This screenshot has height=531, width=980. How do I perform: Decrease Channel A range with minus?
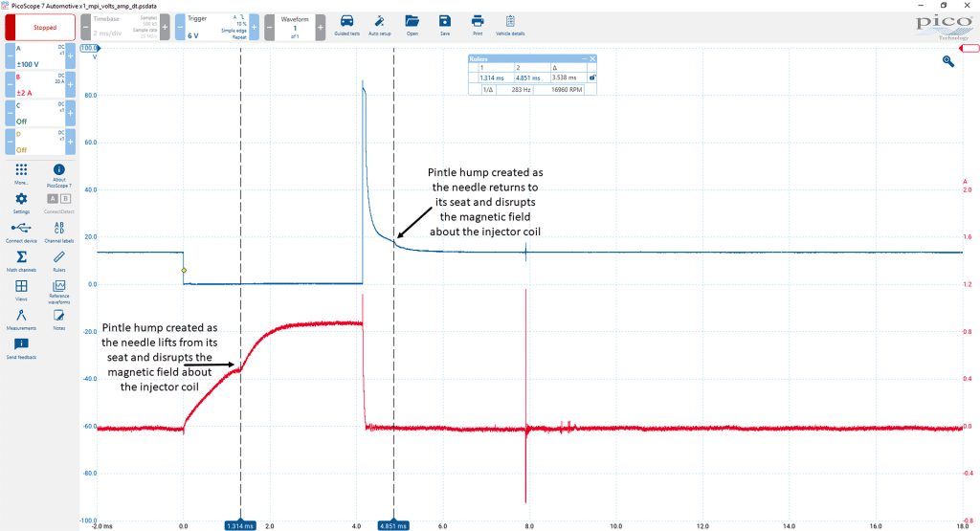point(10,56)
